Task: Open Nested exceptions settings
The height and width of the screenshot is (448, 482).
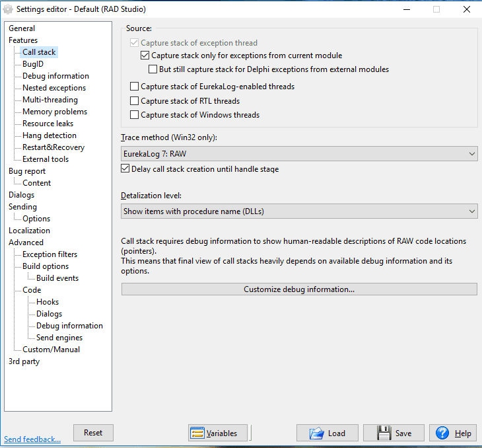Action: (x=54, y=88)
